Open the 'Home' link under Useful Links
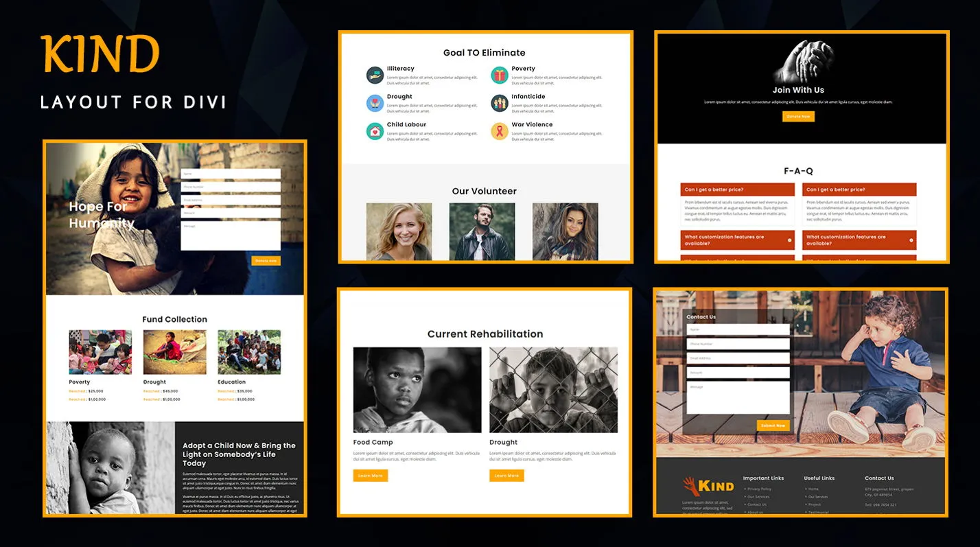The width and height of the screenshot is (980, 547). pos(813,489)
